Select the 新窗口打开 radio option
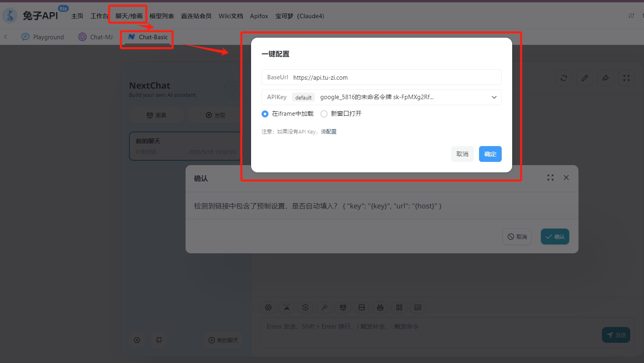This screenshot has height=363, width=644. (x=324, y=114)
